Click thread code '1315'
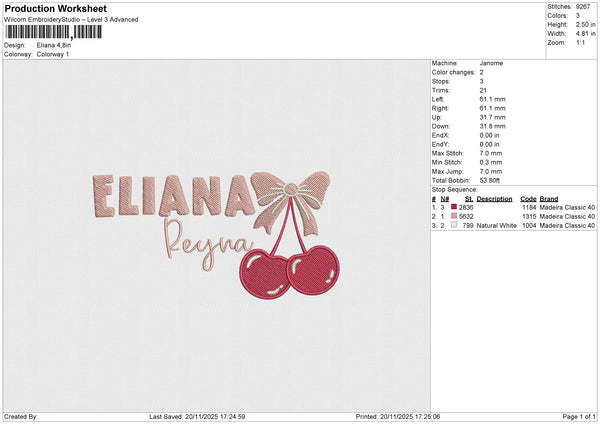The image size is (600, 424). [x=529, y=217]
